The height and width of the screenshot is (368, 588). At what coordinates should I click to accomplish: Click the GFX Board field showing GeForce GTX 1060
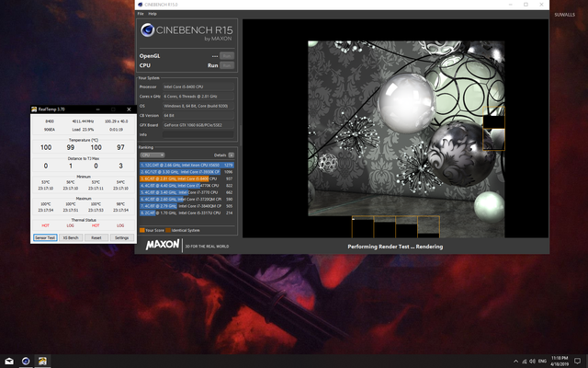tap(198, 125)
